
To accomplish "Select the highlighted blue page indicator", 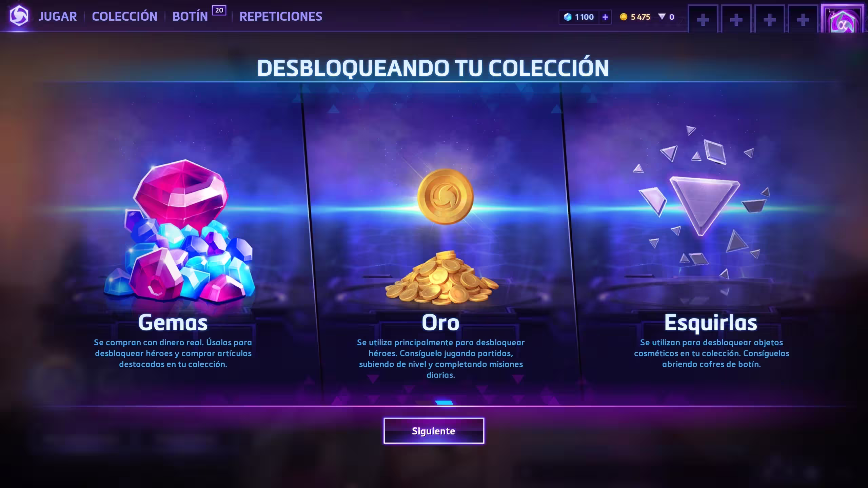I will point(444,403).
